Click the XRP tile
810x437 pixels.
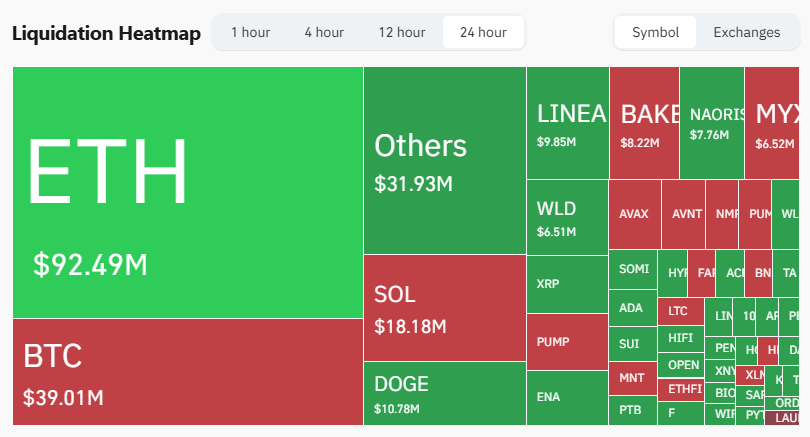(x=568, y=285)
